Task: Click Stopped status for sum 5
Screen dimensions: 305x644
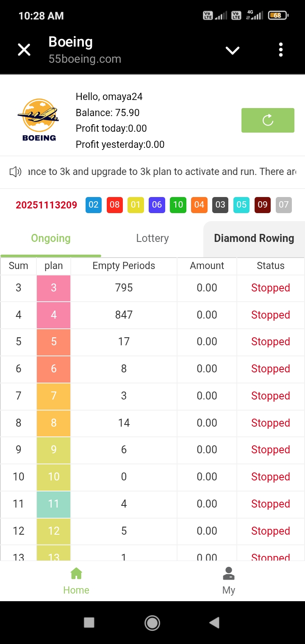Action: click(270, 342)
